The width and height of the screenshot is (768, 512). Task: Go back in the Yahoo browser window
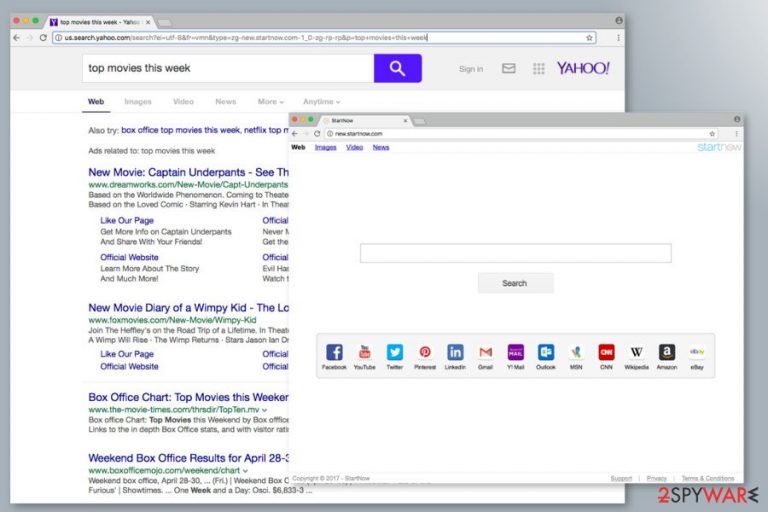(17, 38)
